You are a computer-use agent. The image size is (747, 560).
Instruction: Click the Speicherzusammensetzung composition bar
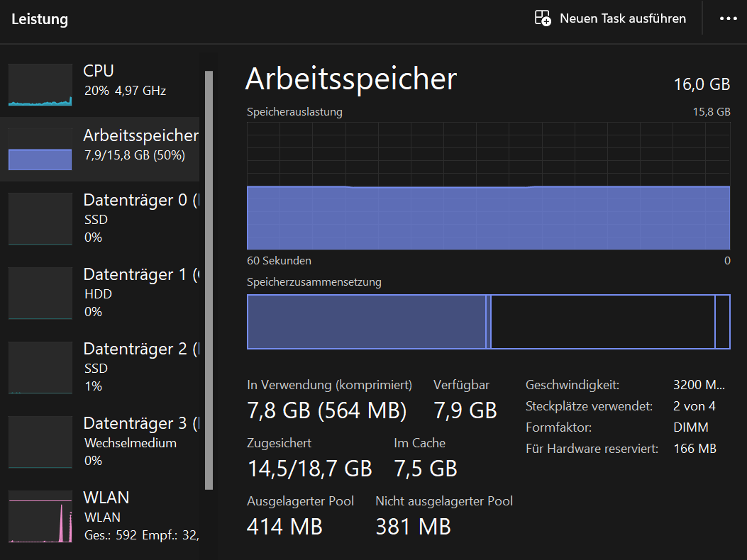point(489,321)
